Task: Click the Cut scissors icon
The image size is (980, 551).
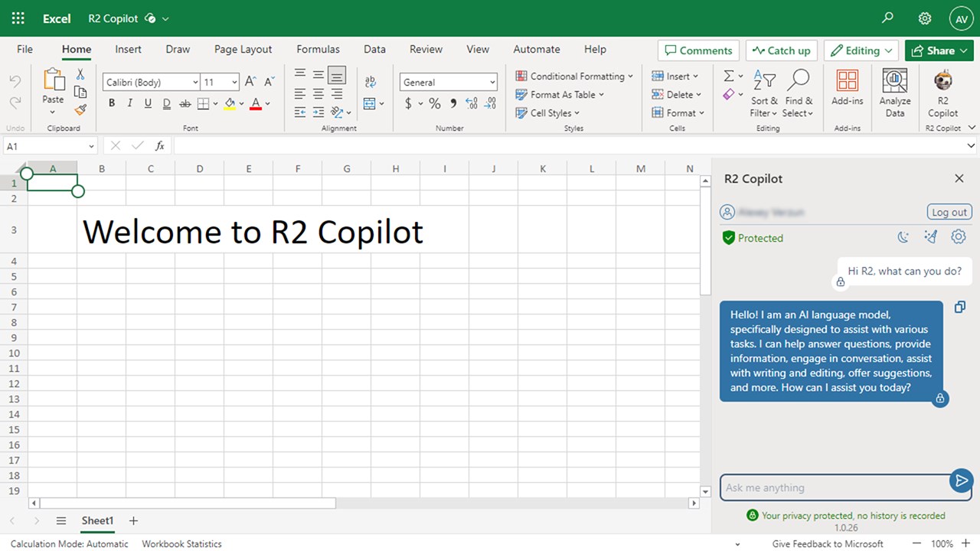Action: 80,74
